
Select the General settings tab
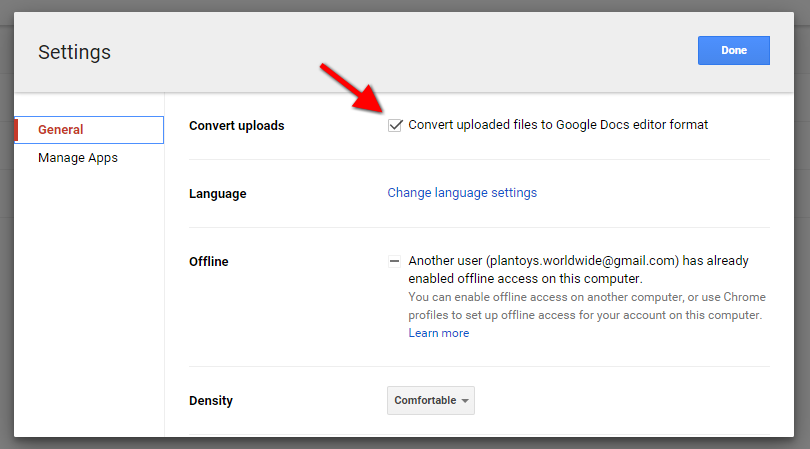pyautogui.click(x=89, y=130)
